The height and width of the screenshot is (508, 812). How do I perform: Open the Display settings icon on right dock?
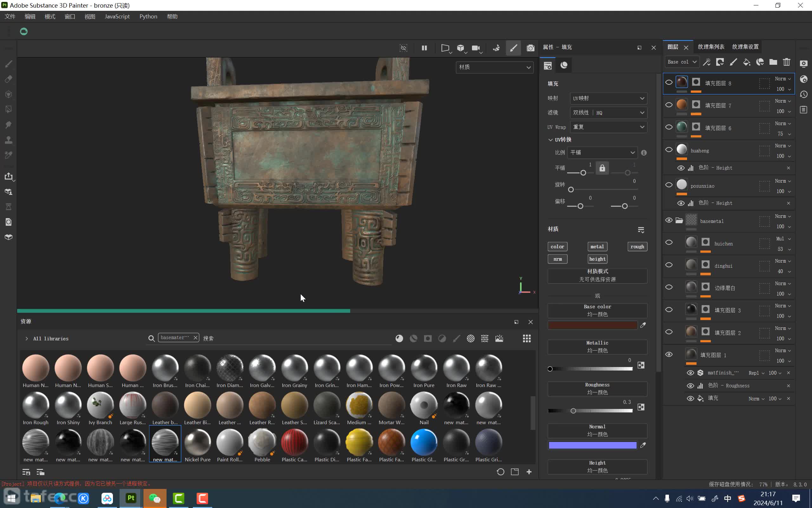coord(804,64)
